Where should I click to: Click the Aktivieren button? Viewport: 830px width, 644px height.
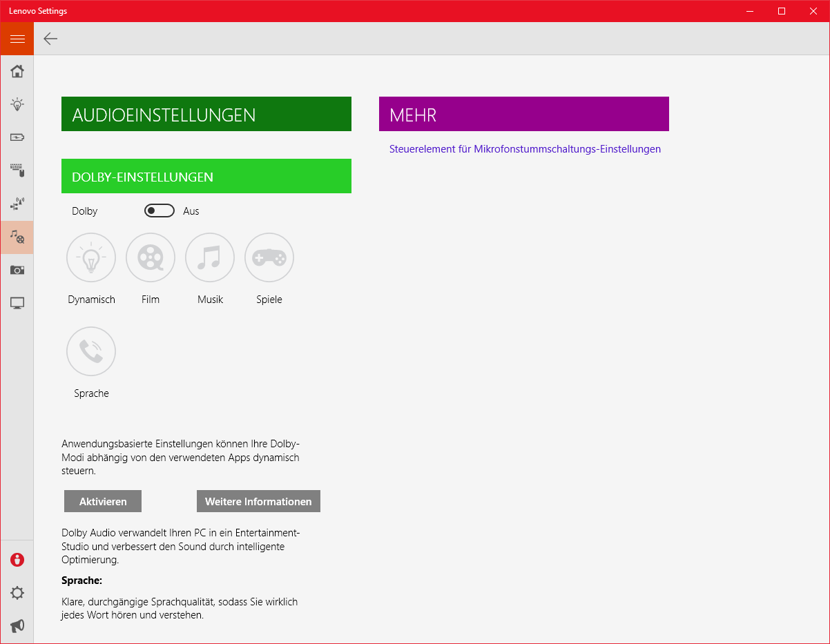coord(103,502)
